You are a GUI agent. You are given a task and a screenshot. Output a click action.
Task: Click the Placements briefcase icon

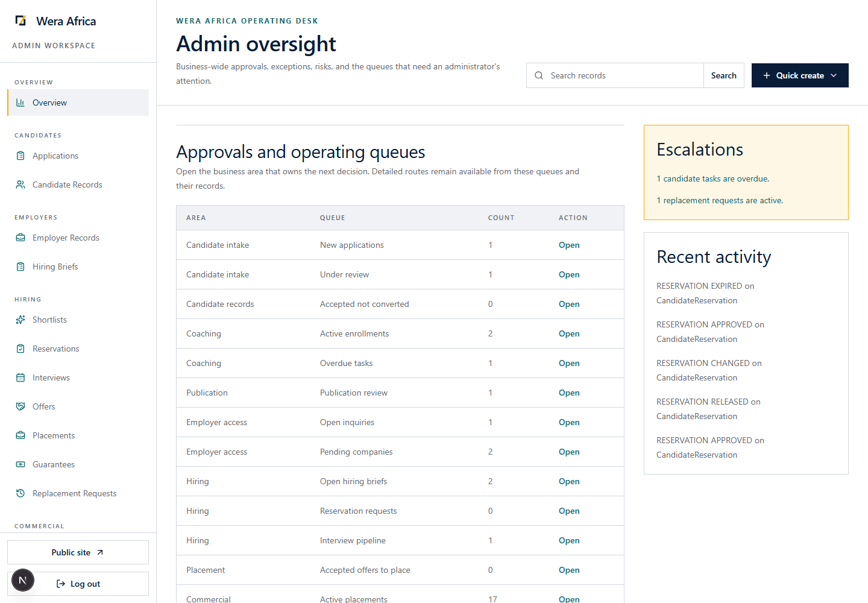click(x=20, y=435)
